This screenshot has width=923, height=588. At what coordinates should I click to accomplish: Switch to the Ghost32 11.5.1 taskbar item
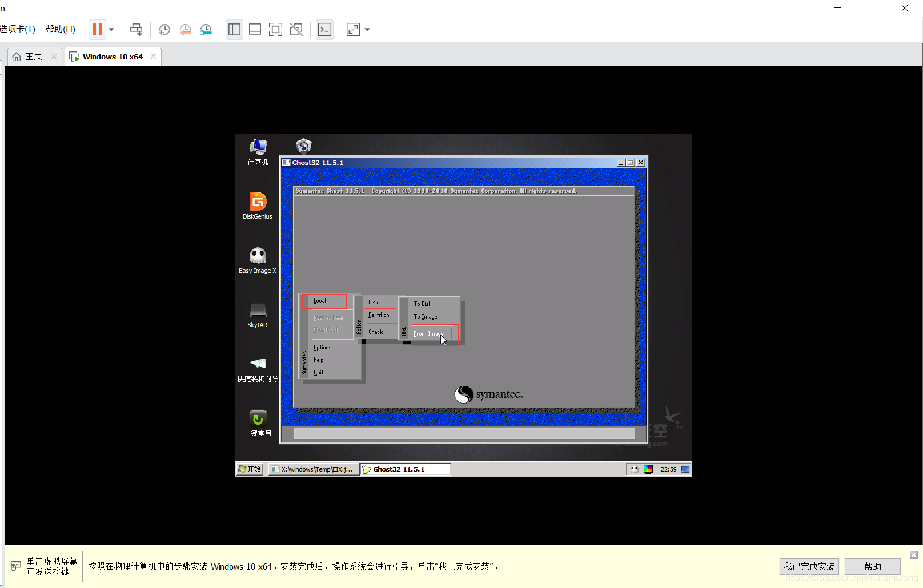tap(406, 469)
